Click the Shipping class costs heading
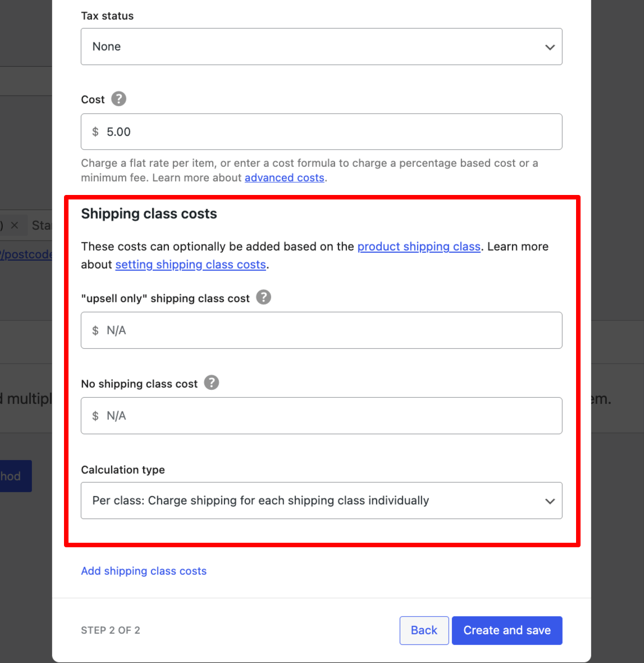Viewport: 644px width, 663px height. (149, 214)
